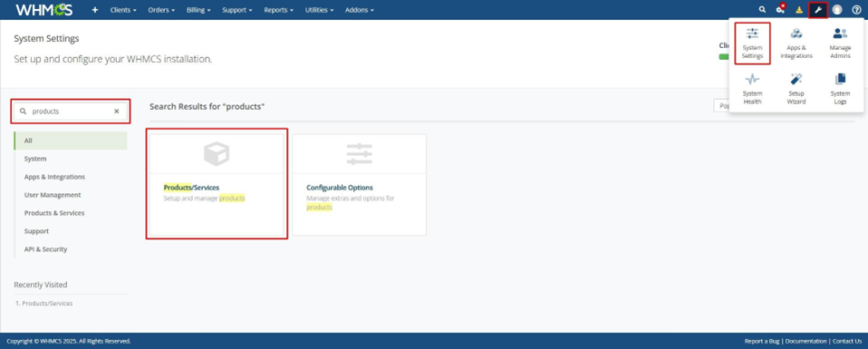868x349 pixels.
Task: Open the Support dropdown menu
Action: point(236,10)
